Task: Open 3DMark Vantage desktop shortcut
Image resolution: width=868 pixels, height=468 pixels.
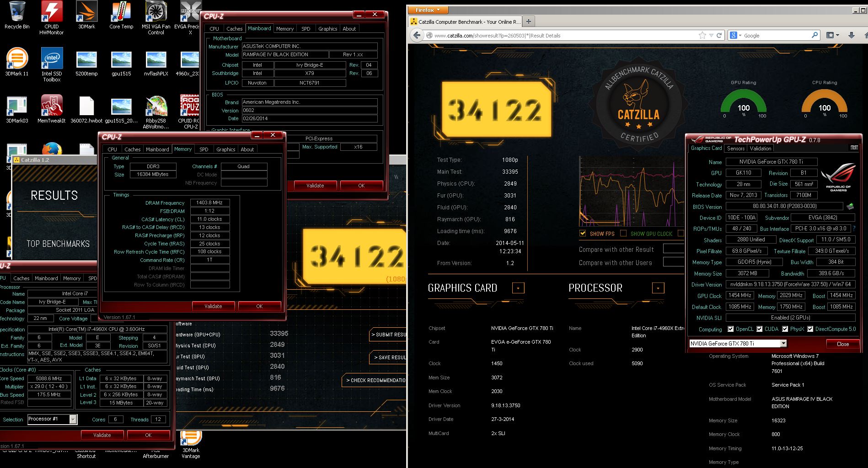Action: click(191, 445)
